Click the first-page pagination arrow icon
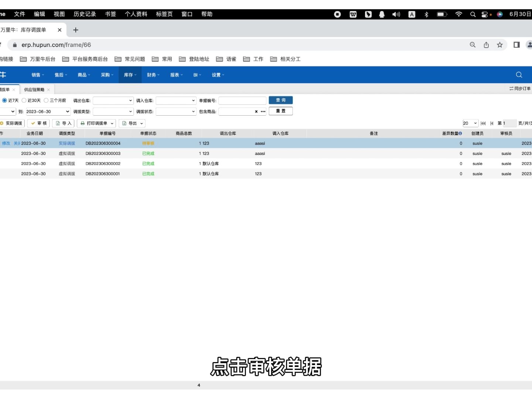 [x=483, y=123]
